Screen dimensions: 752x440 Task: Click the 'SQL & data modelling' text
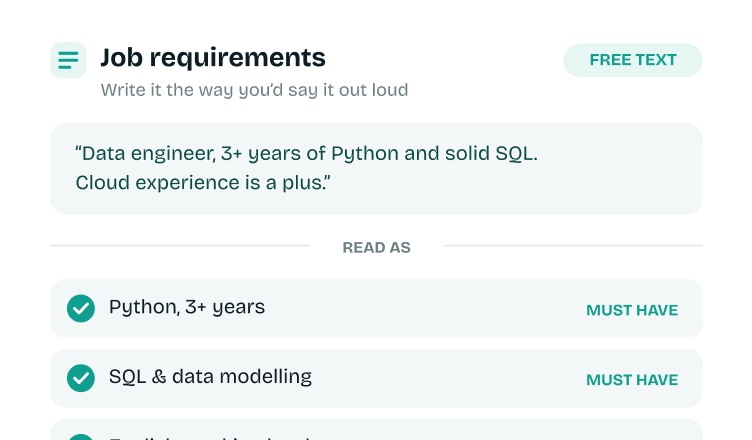[x=210, y=377]
